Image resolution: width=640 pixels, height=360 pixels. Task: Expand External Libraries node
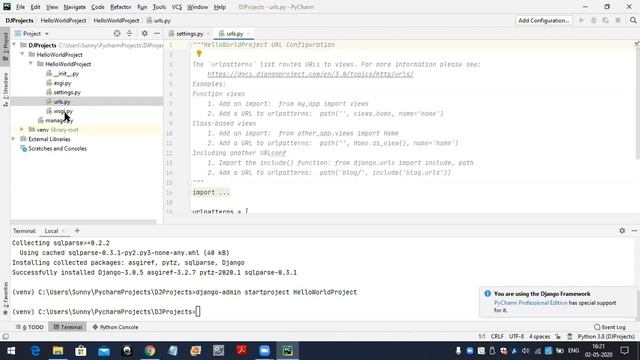(x=14, y=139)
